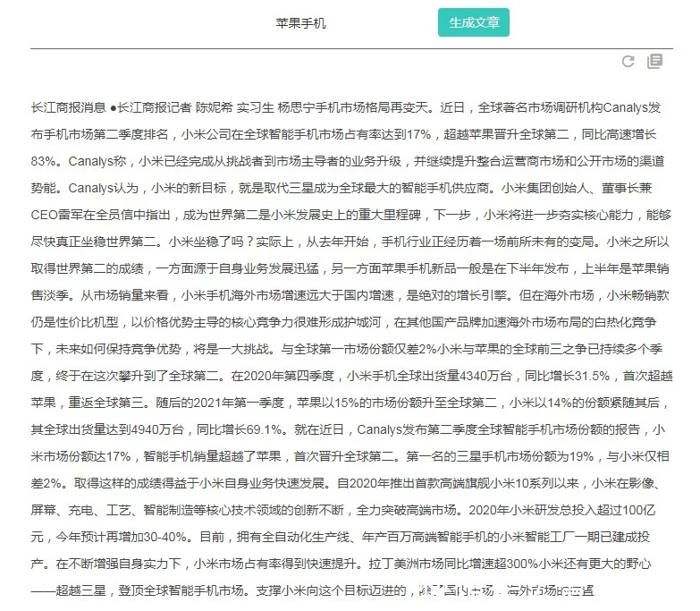Image resolution: width=700 pixels, height=611 pixels.
Task: Click the line starting 屏幕、充电、工艺
Action: tap(343, 510)
